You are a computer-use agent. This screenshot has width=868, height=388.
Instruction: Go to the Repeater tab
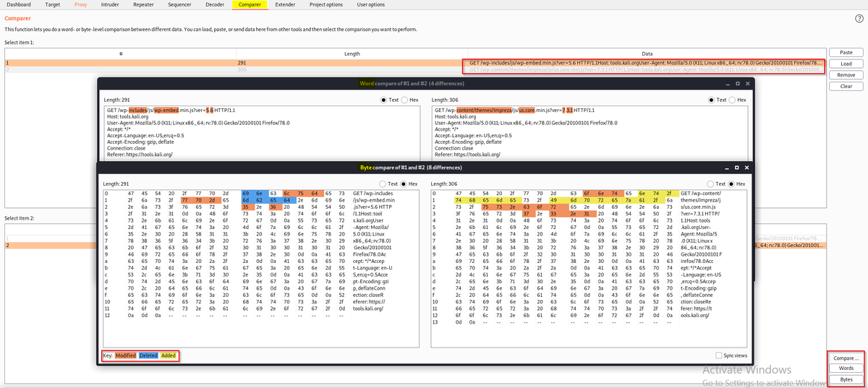coord(143,4)
